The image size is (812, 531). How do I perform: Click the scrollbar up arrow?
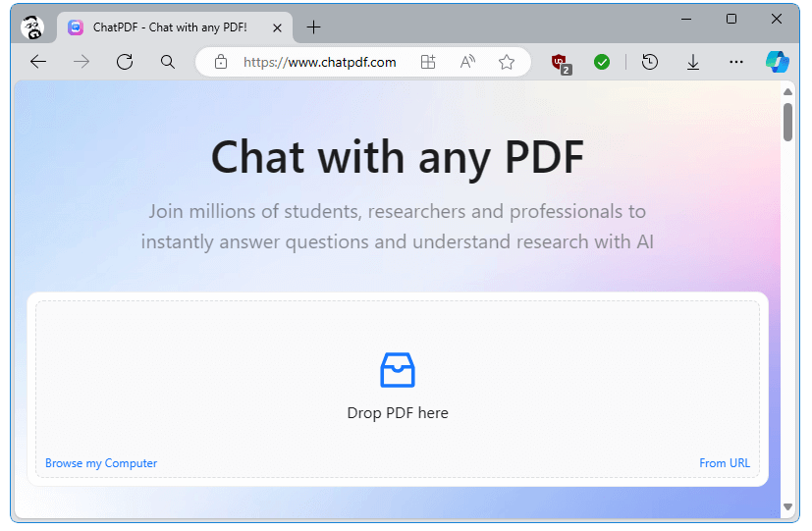pos(787,92)
